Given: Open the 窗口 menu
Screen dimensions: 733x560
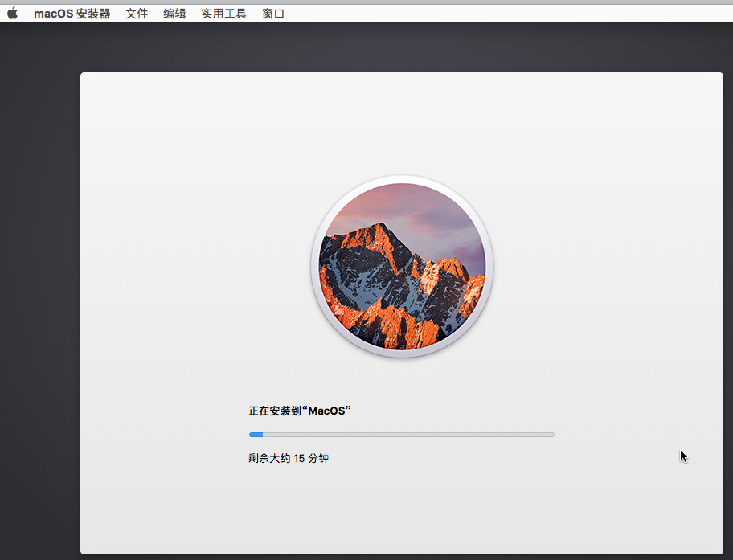Looking at the screenshot, I should click(273, 14).
